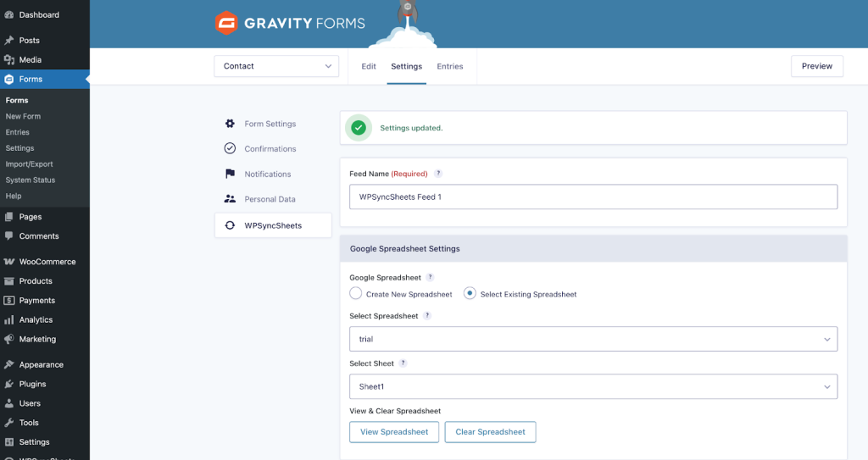Click the Preview button
Screen dimensions: 868x460
(816, 66)
